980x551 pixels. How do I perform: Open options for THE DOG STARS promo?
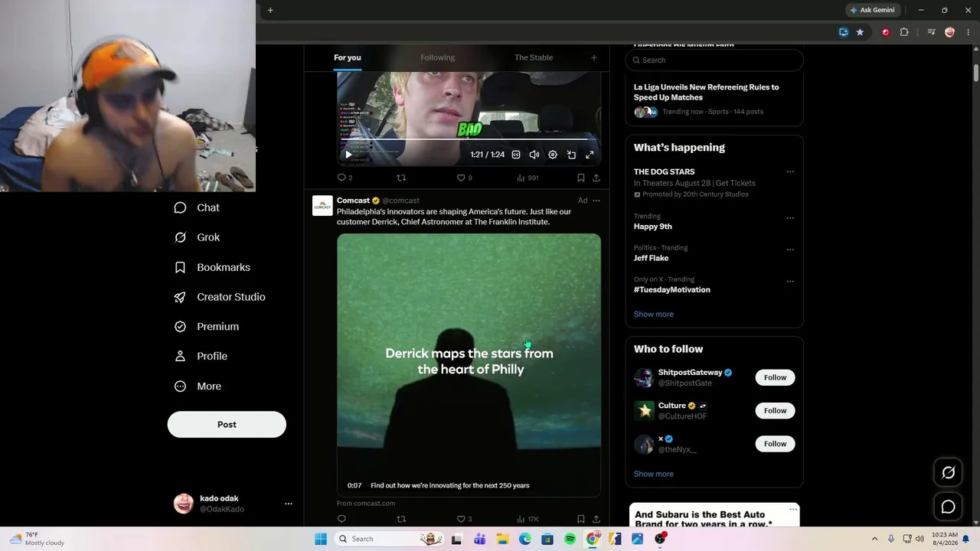click(x=790, y=172)
